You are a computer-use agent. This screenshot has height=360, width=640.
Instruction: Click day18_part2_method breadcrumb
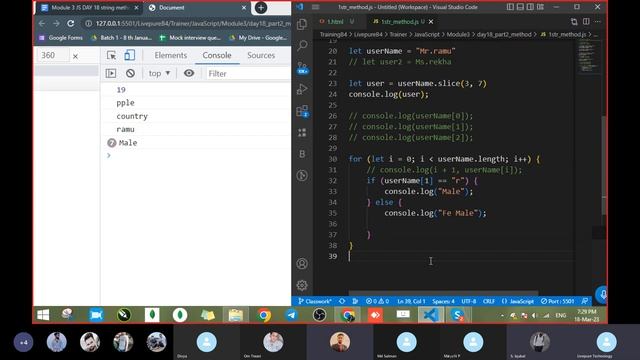pyautogui.click(x=504, y=34)
